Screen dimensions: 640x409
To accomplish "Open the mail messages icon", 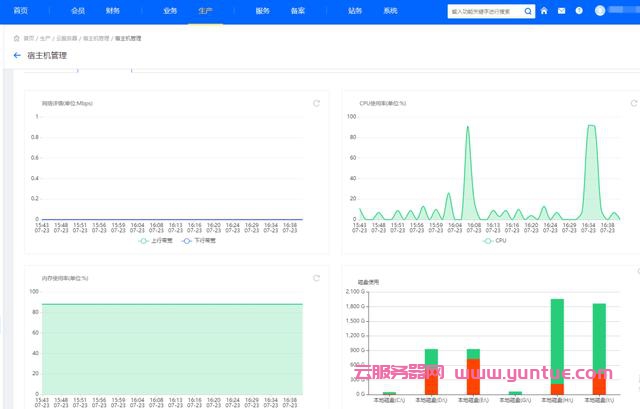I will (x=561, y=11).
